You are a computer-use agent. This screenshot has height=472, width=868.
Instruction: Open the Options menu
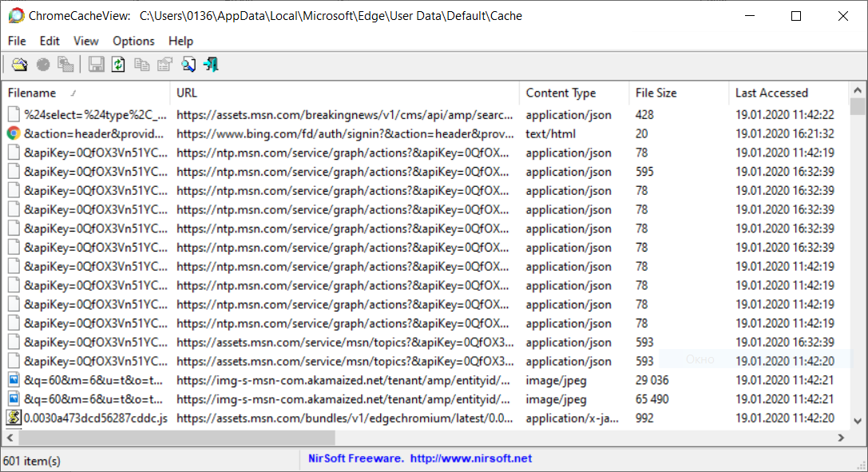pyautogui.click(x=133, y=41)
